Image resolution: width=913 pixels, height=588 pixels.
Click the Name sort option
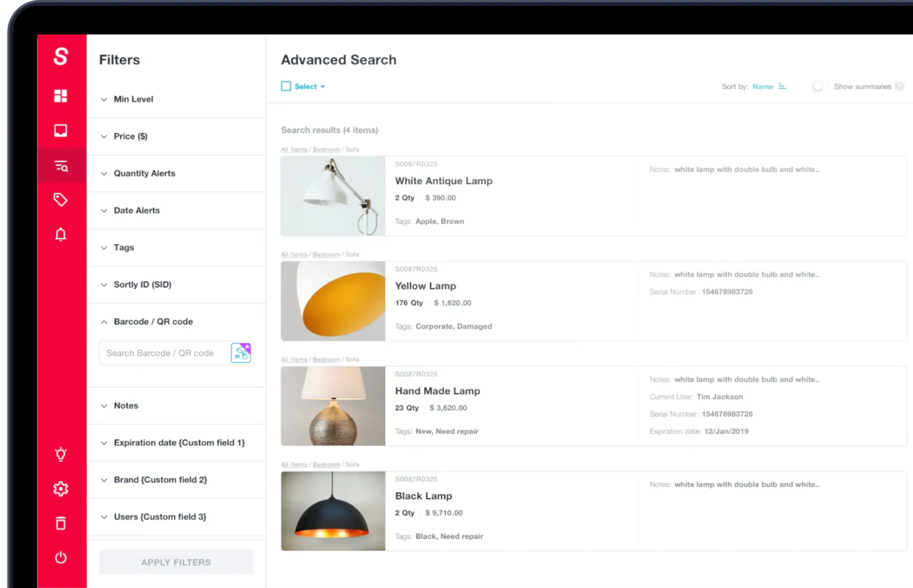(x=762, y=86)
